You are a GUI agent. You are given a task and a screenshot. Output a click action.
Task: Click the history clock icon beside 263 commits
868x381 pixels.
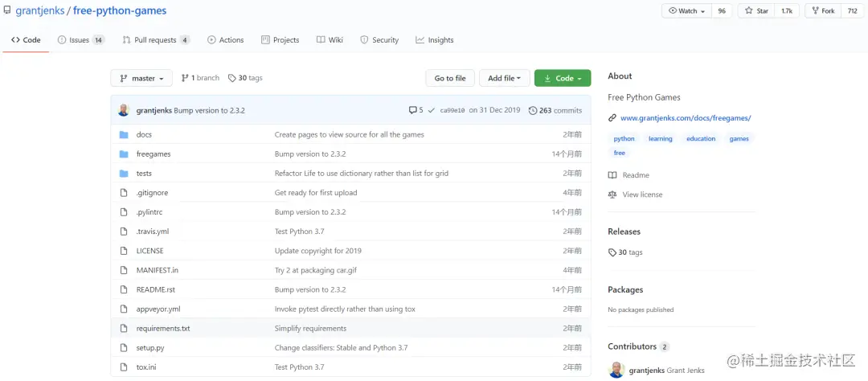[533, 110]
